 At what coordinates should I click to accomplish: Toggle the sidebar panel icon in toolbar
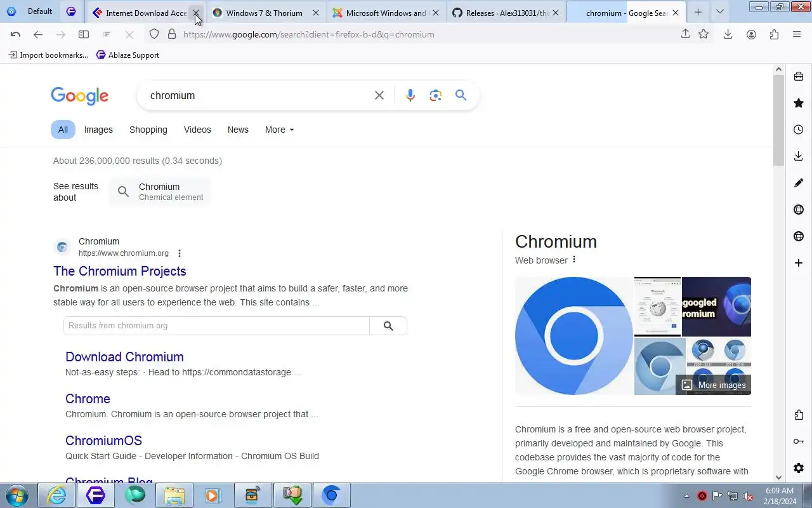coord(84,34)
